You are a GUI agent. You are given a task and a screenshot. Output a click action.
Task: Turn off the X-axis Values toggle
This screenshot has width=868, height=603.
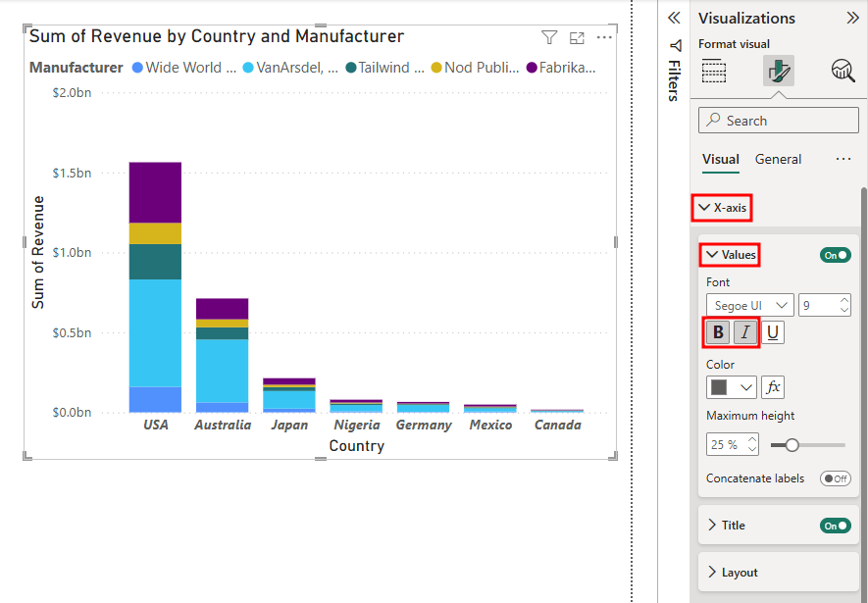[x=836, y=255]
